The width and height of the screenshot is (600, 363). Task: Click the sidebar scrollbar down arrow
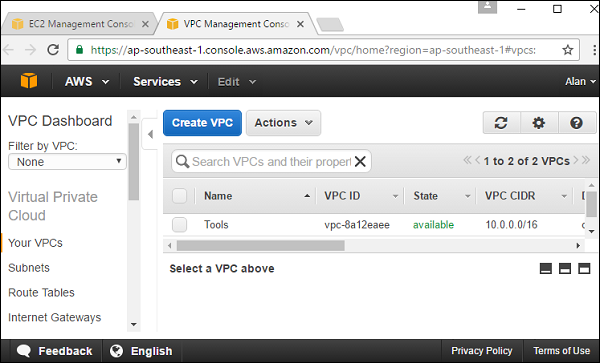coord(134,324)
